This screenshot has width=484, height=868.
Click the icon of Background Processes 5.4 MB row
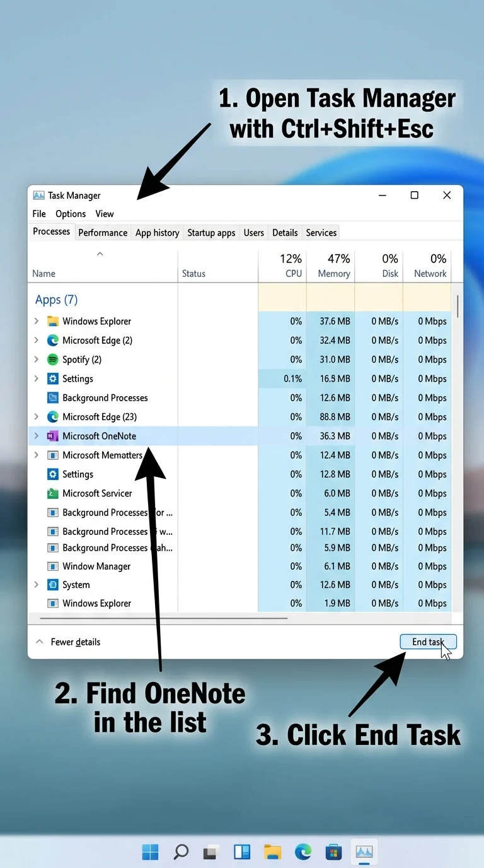53,512
